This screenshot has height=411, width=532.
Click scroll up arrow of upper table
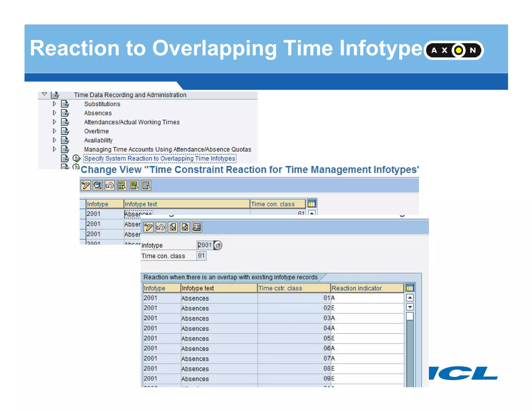pos(312,213)
